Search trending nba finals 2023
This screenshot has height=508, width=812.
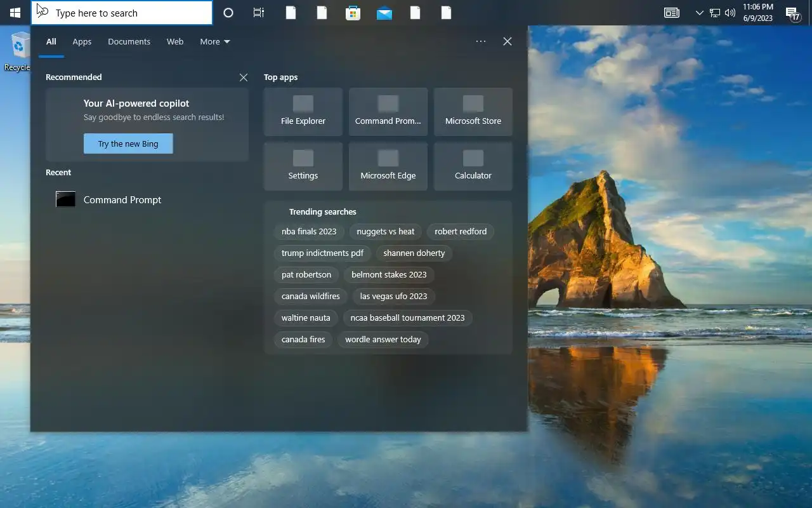coord(309,232)
